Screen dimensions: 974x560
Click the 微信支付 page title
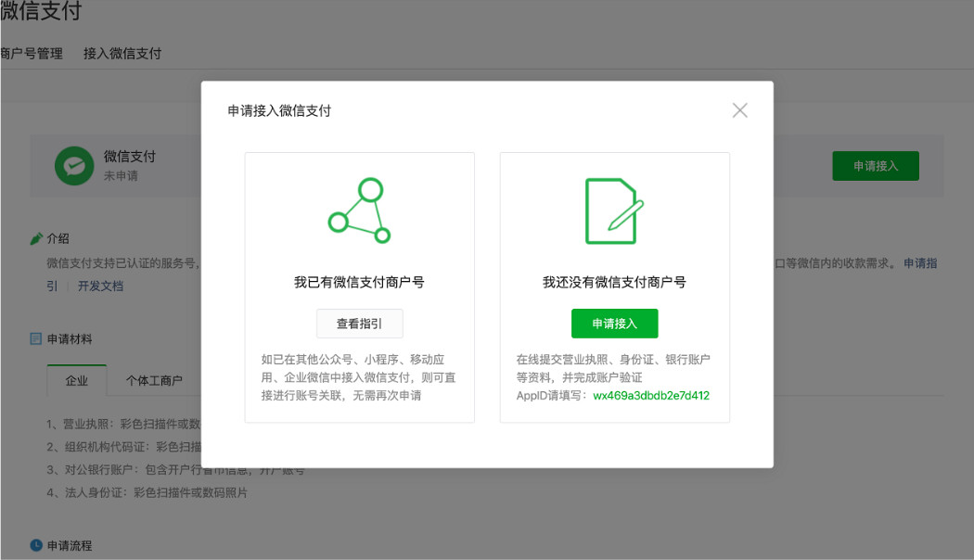click(x=41, y=11)
